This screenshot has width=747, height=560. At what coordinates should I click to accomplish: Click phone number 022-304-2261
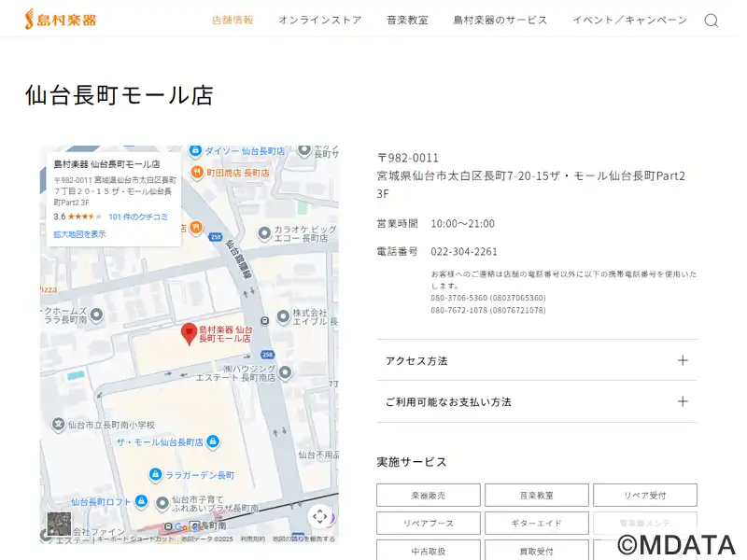pos(464,251)
